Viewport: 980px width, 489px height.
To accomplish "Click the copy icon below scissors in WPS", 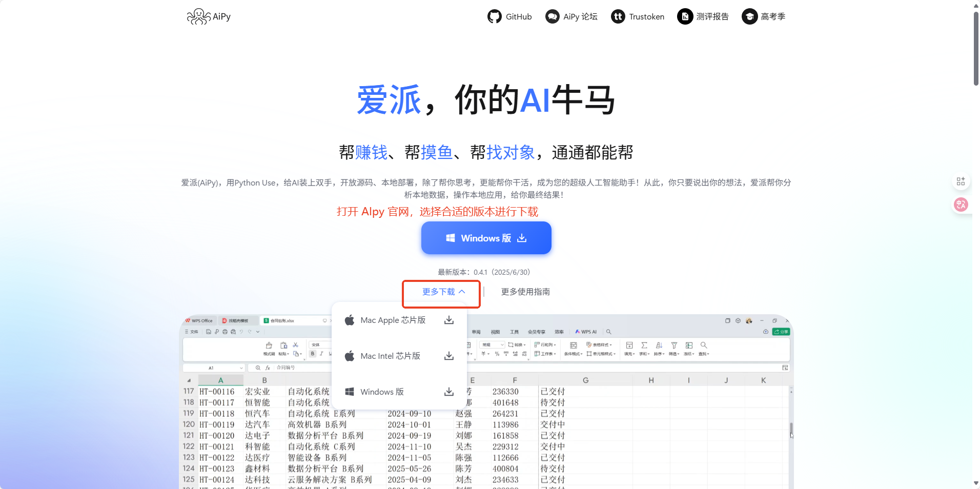I will (296, 354).
